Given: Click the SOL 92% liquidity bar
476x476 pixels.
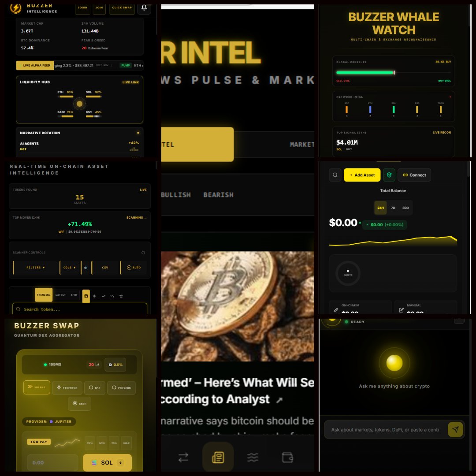Looking at the screenshot, I should [93, 97].
